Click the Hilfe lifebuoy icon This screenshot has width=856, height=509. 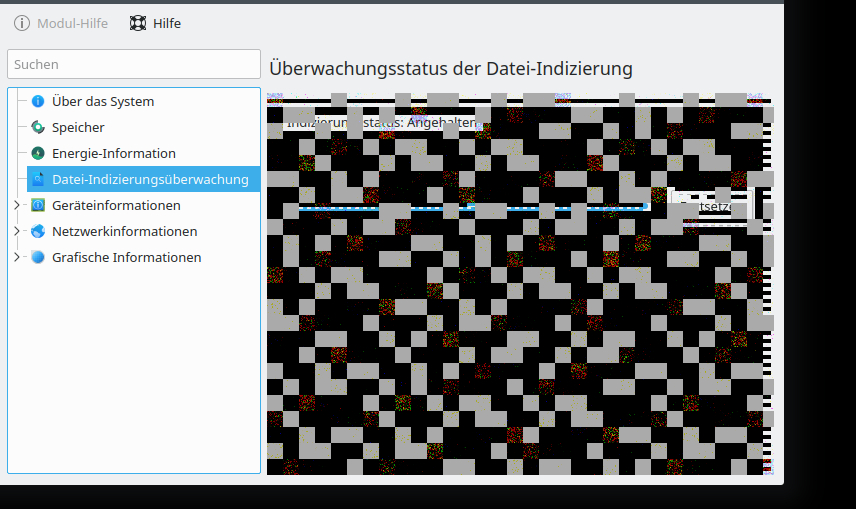pyautogui.click(x=138, y=23)
